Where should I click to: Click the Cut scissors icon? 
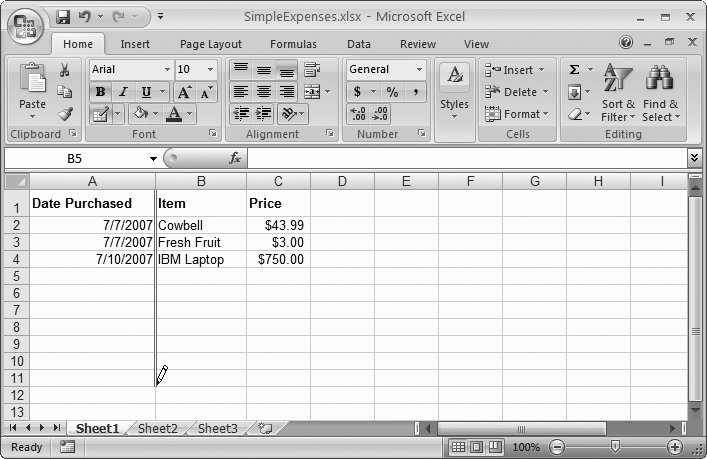pyautogui.click(x=64, y=70)
